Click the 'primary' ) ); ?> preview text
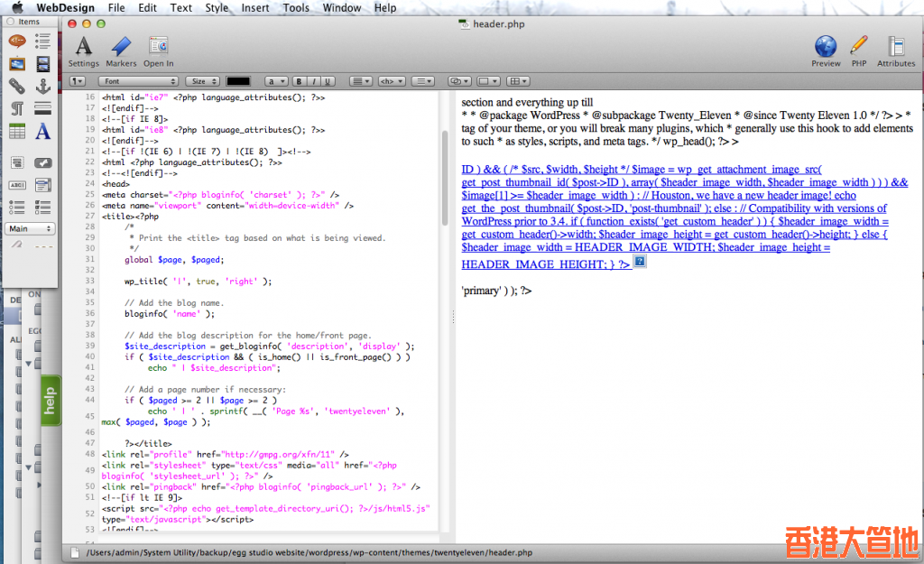The height and width of the screenshot is (564, 924). tap(496, 291)
